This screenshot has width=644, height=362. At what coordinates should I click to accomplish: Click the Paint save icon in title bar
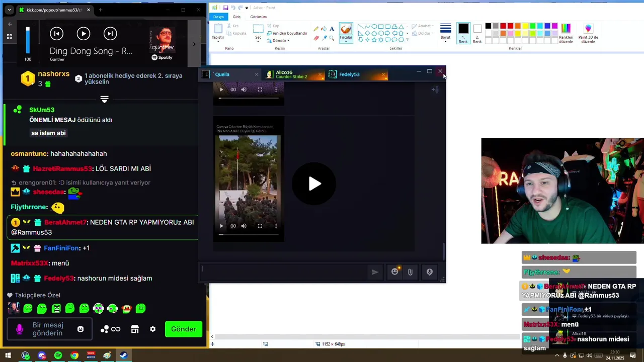coord(225,8)
